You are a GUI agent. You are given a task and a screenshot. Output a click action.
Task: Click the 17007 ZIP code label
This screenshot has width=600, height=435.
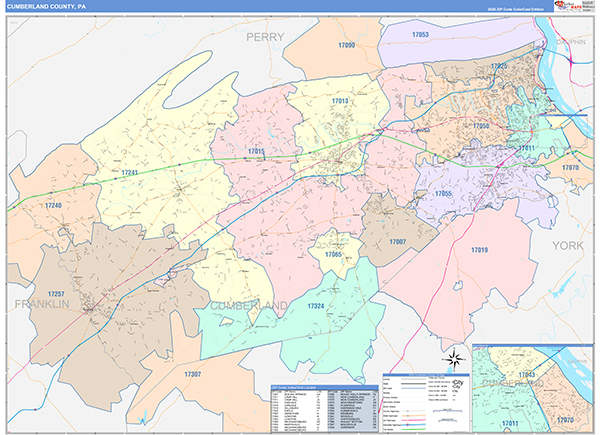(x=397, y=242)
